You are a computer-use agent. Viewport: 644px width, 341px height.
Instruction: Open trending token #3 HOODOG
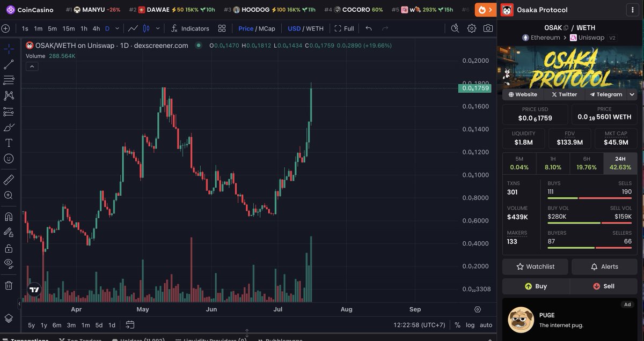pyautogui.click(x=269, y=10)
